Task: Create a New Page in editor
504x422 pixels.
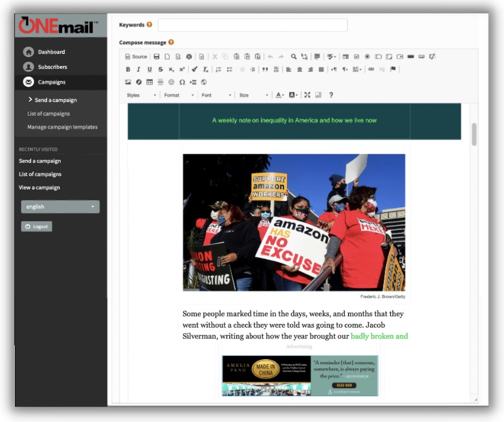Action: [x=167, y=57]
